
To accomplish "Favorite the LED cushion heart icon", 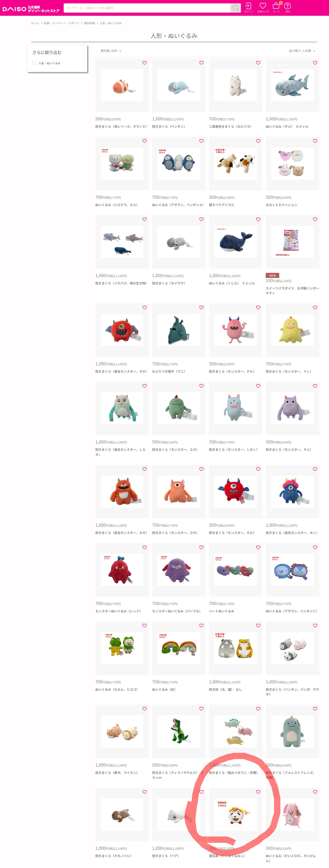I will tap(315, 141).
